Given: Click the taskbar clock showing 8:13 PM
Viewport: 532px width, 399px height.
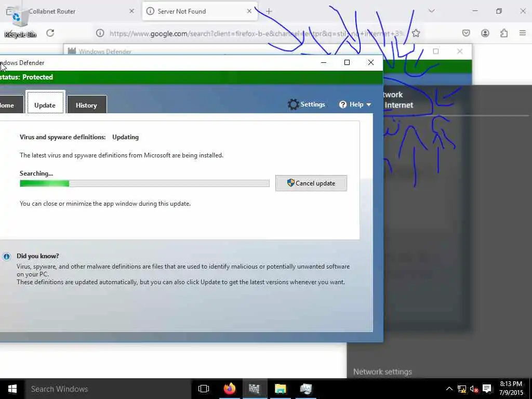Looking at the screenshot, I should (511, 389).
